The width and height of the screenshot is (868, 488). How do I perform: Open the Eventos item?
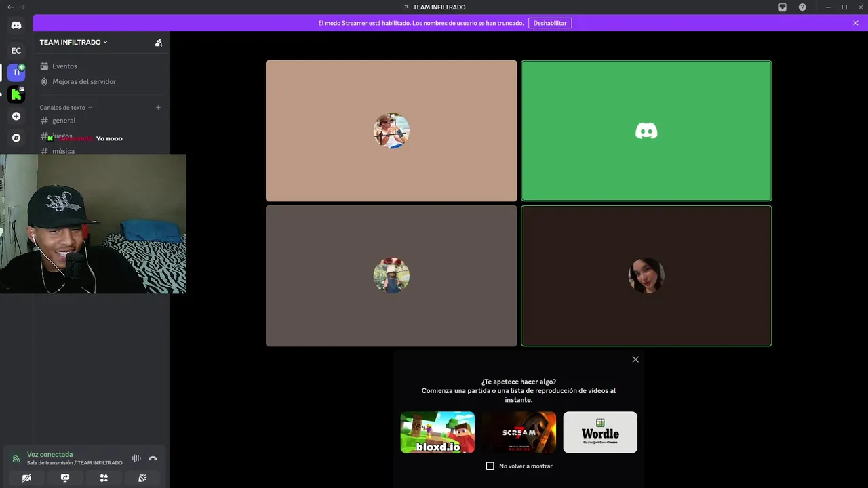tap(100, 66)
